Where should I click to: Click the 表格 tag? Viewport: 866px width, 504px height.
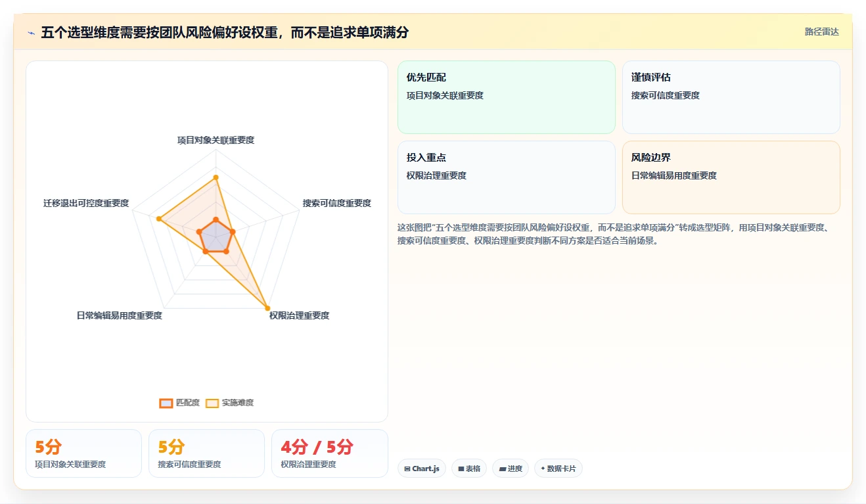[469, 469]
